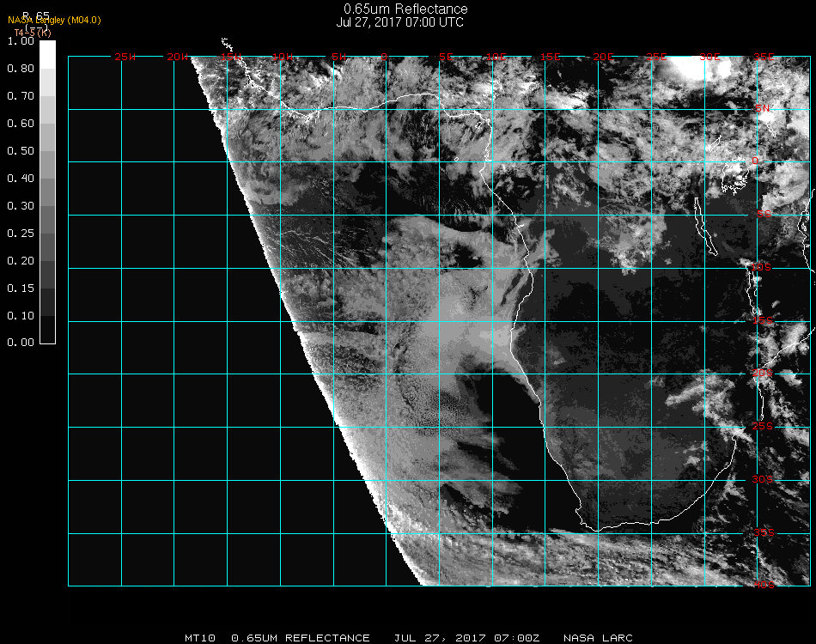Click the '0.65um Reflectance' title text
Screen dimensions: 816x644
coord(405,9)
